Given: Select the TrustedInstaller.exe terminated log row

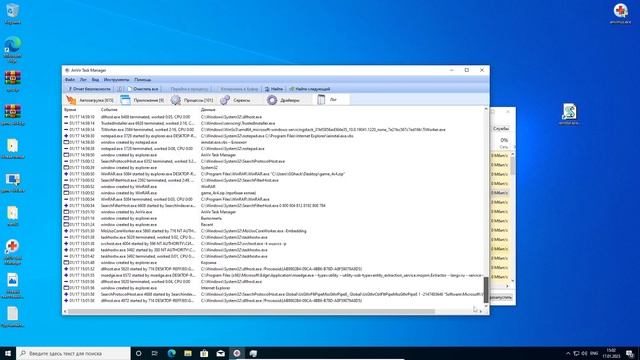Looking at the screenshot, I should pos(273,123).
